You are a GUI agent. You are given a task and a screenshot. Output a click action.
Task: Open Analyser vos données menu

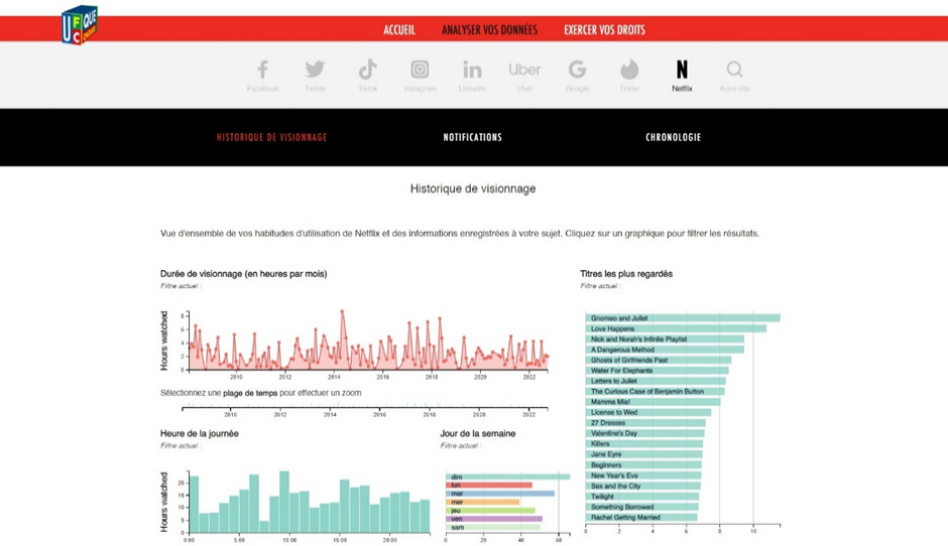coord(489,30)
